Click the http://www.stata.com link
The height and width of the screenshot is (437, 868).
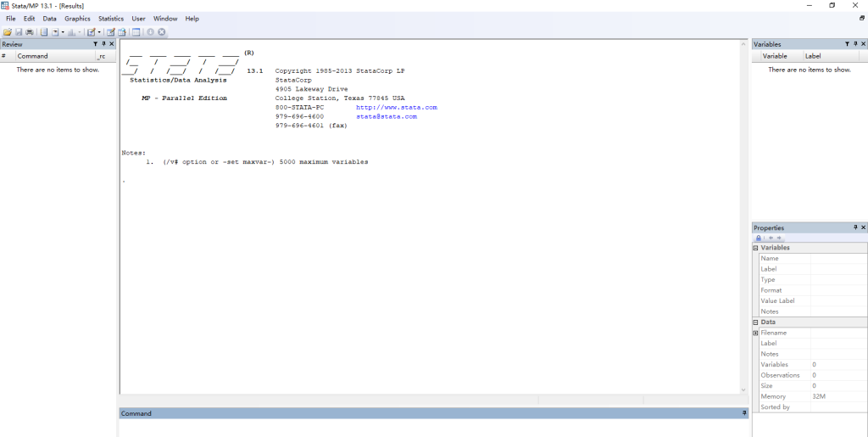[x=396, y=108]
